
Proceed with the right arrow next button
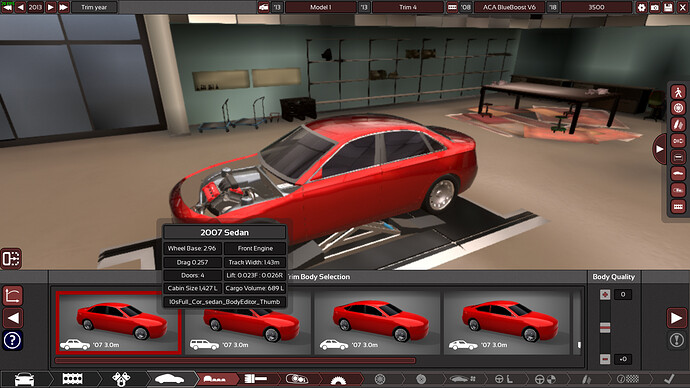[676, 318]
